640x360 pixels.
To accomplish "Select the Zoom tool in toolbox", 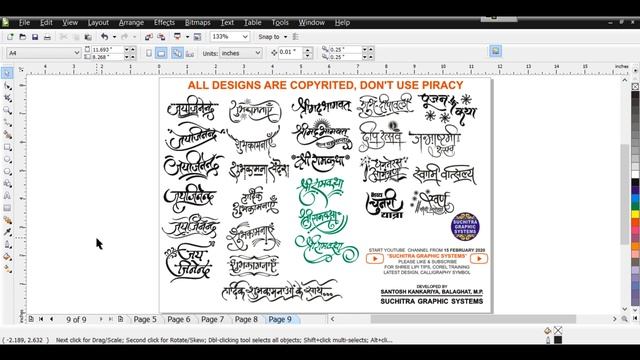I will pyautogui.click(x=7, y=110).
